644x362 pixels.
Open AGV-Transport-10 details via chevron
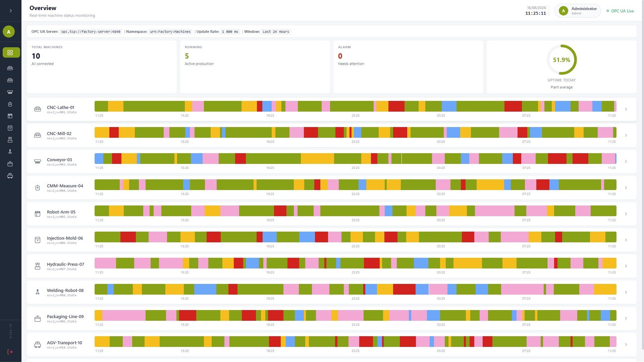pos(626,345)
